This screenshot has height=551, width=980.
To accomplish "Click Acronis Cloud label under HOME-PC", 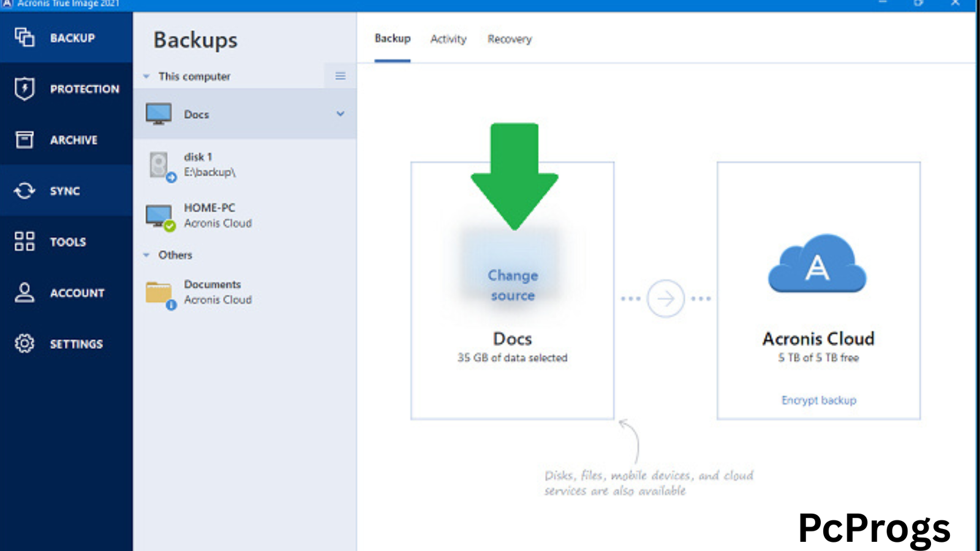I will click(218, 223).
